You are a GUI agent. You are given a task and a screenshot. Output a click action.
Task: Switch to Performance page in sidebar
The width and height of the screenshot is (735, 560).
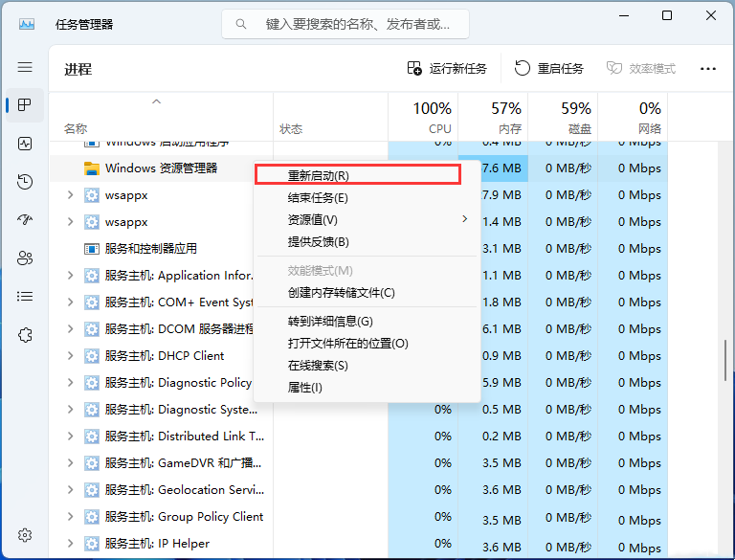(25, 144)
